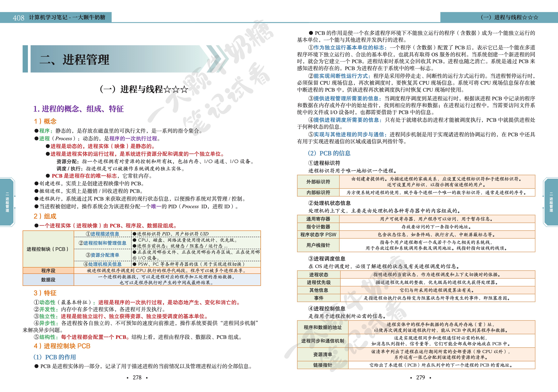Click the green term ①动态性
The height and width of the screenshot is (392, 558).
[44, 302]
